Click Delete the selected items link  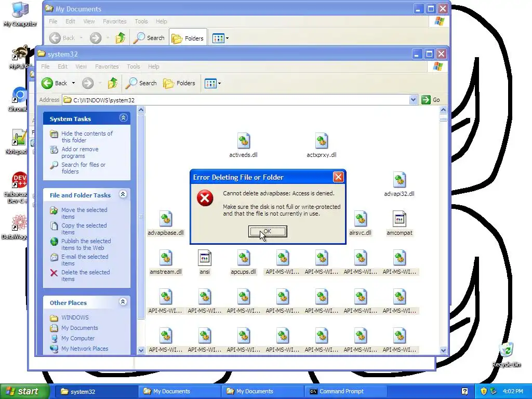click(x=86, y=275)
